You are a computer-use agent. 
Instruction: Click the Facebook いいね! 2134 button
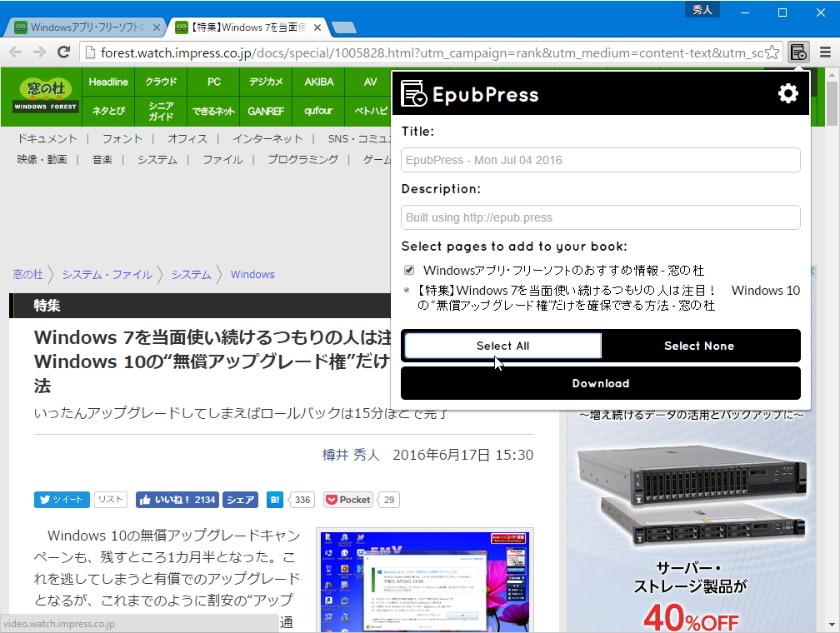click(177, 500)
